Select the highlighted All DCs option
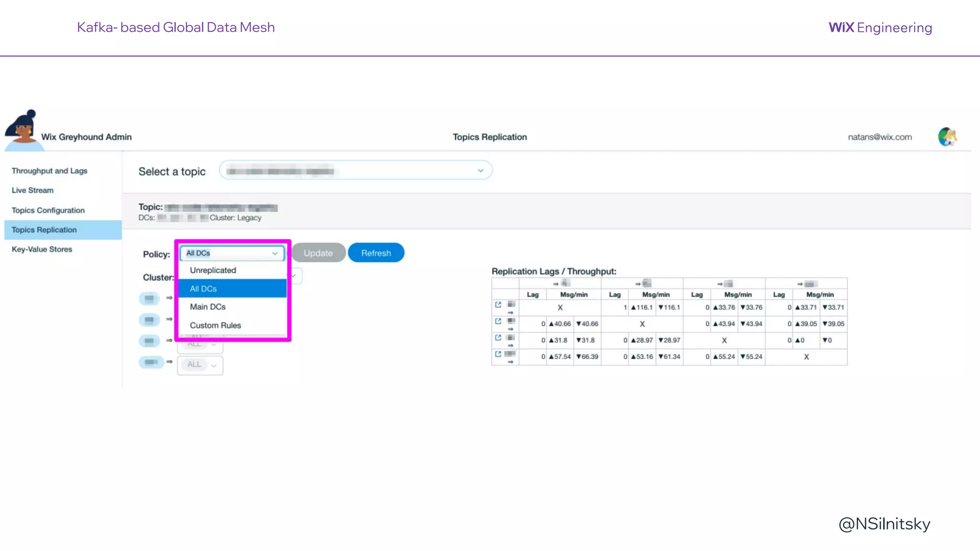 click(233, 289)
